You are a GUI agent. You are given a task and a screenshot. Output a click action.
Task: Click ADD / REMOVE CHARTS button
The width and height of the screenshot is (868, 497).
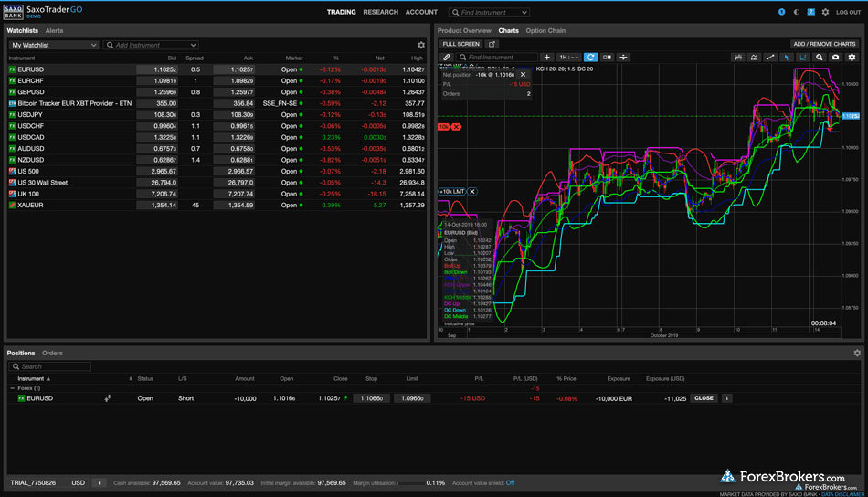coord(824,44)
